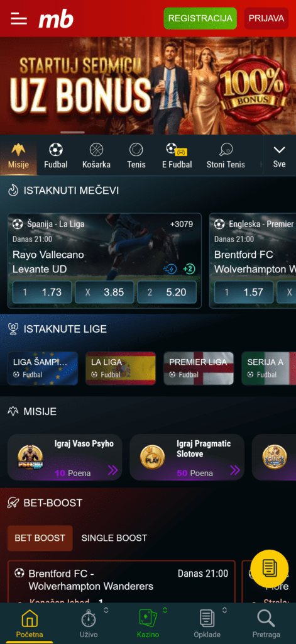The image size is (296, 644).
Task: Click the PRIJAVA login button
Action: pyautogui.click(x=266, y=18)
